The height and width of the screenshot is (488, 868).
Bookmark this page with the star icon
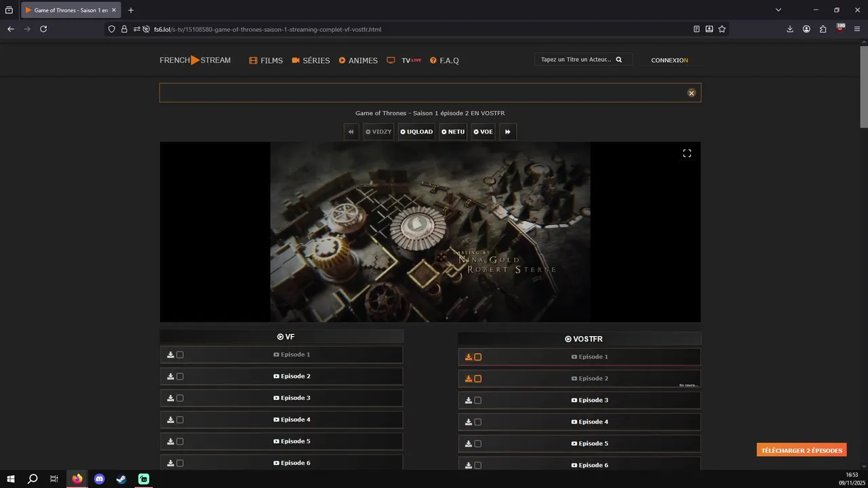(722, 29)
